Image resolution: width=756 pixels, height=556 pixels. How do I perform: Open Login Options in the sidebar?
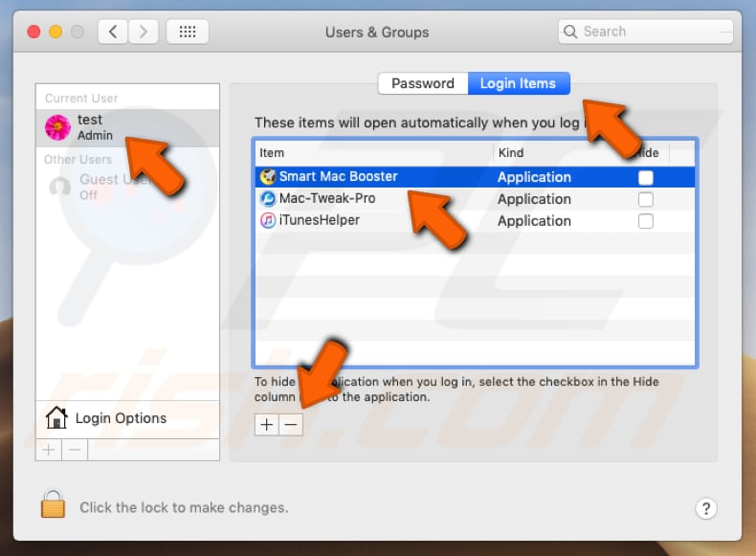click(x=127, y=418)
